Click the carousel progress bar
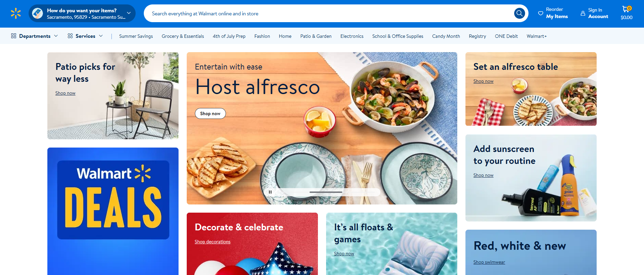644x275 pixels. click(x=326, y=192)
